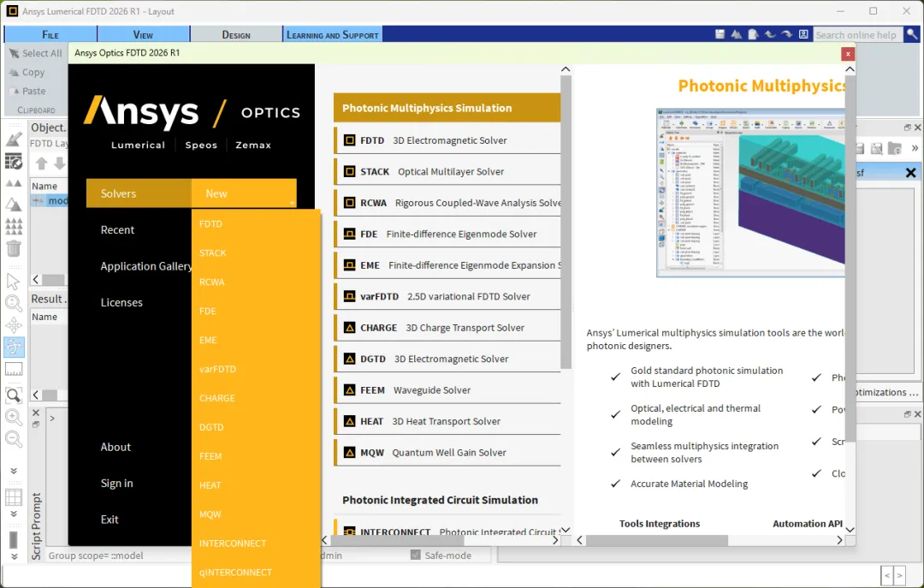
Task: Open RCWA Rigorous Coupled-Wave Analysis entry
Action: tap(447, 203)
